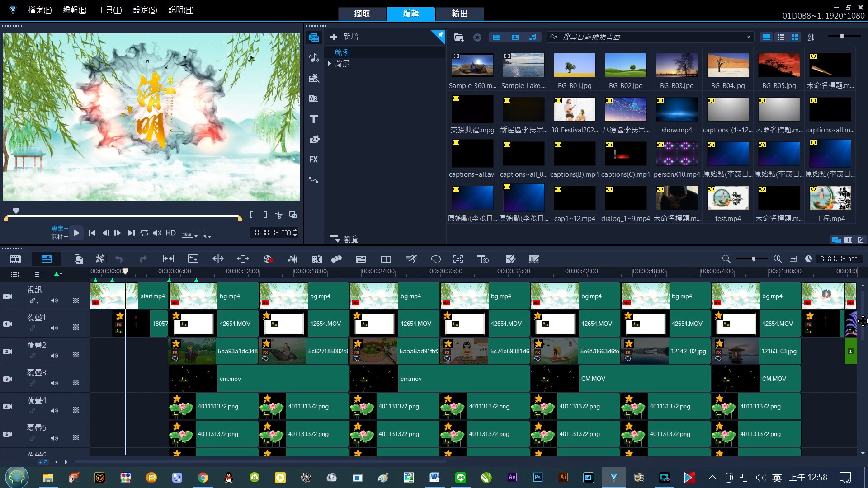Mute the 視訊 video track
Screen dimensions: 868x488
[54, 300]
